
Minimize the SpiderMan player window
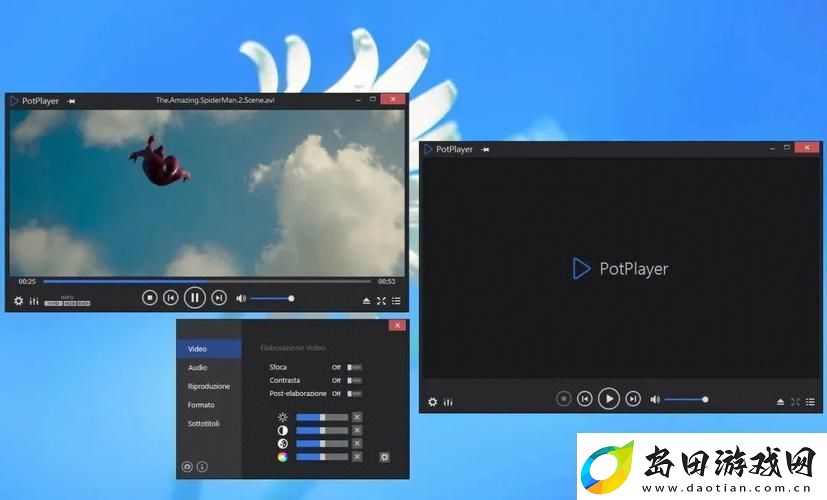point(358,99)
